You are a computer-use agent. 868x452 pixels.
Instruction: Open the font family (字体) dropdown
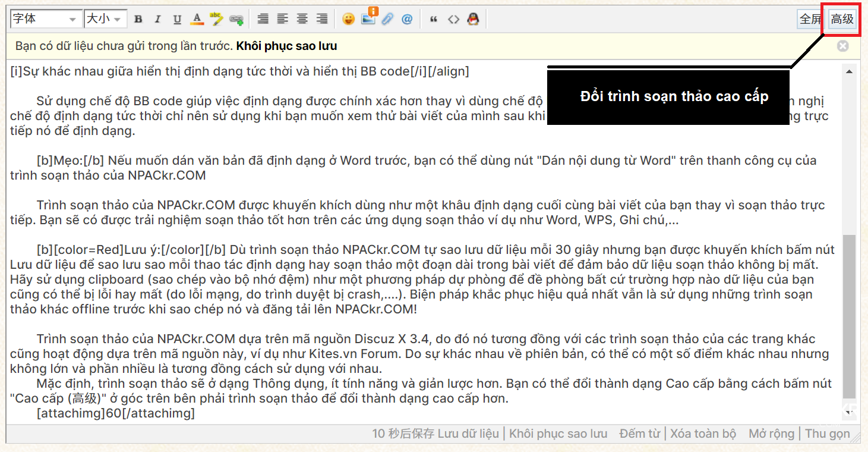46,19
